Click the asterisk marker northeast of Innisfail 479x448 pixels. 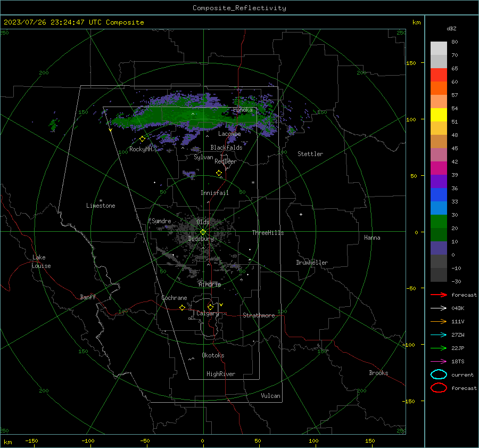[x=253, y=183]
